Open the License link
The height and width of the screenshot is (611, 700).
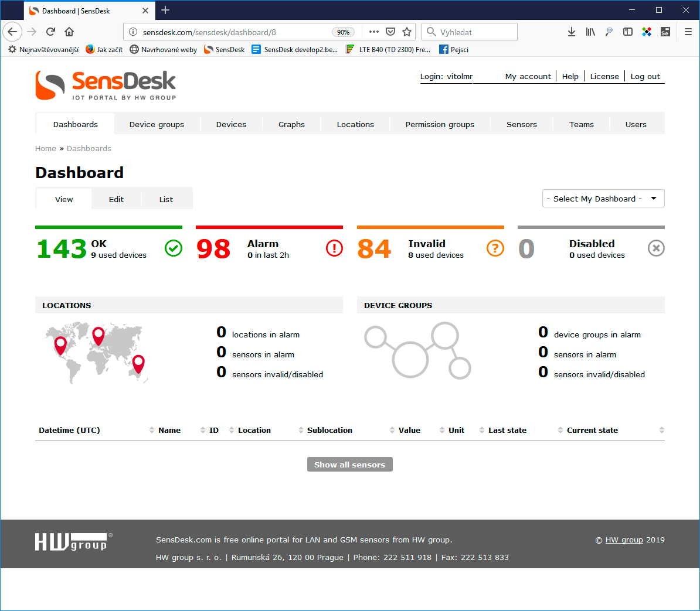(604, 76)
